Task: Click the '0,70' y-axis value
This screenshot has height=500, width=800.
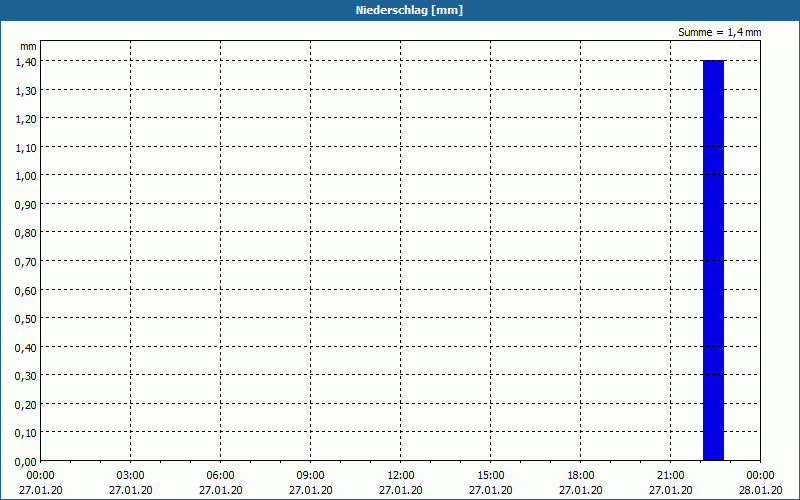Action: coord(26,262)
